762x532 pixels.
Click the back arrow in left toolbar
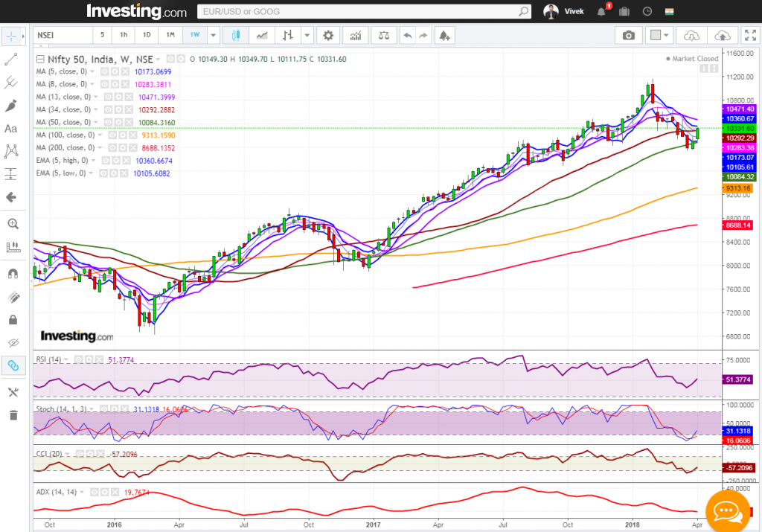click(x=10, y=197)
